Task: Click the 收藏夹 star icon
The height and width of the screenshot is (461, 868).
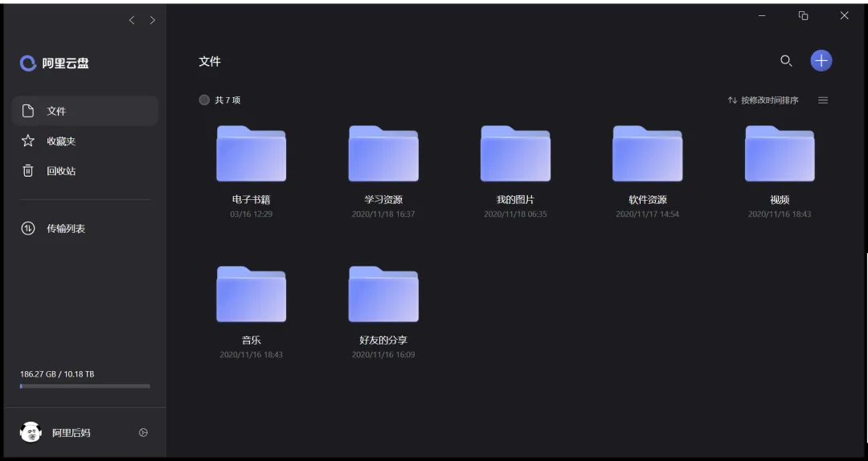Action: pos(28,141)
